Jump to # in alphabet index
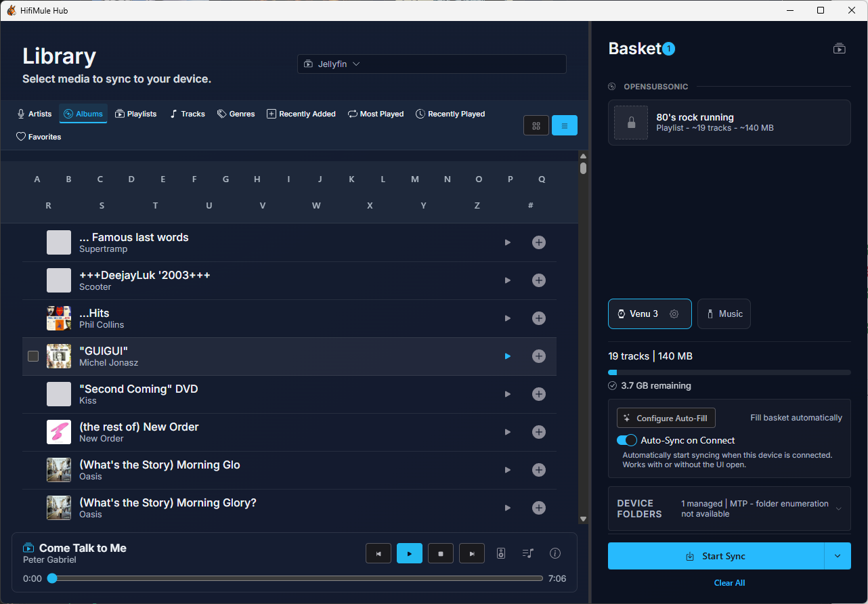868x604 pixels. (x=530, y=205)
